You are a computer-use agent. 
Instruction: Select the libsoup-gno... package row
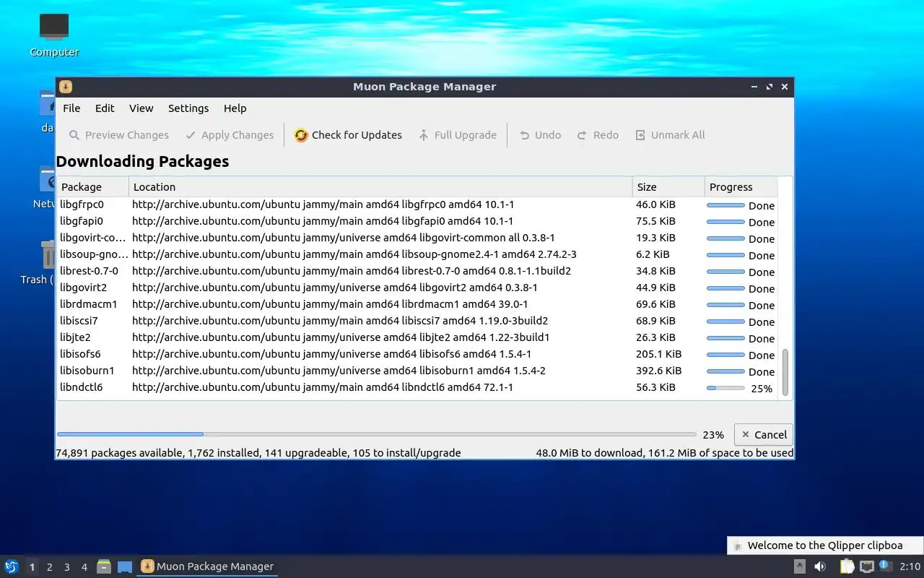pos(417,254)
